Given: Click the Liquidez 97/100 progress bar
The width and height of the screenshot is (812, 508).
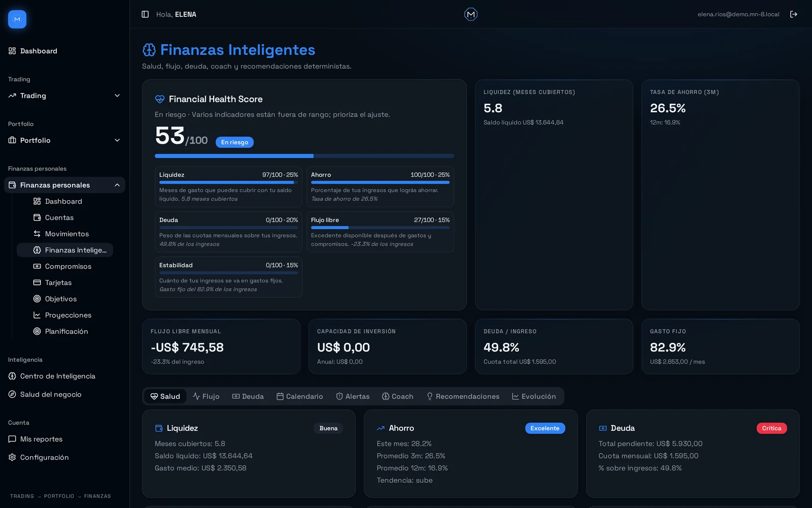Looking at the screenshot, I should coord(228,182).
